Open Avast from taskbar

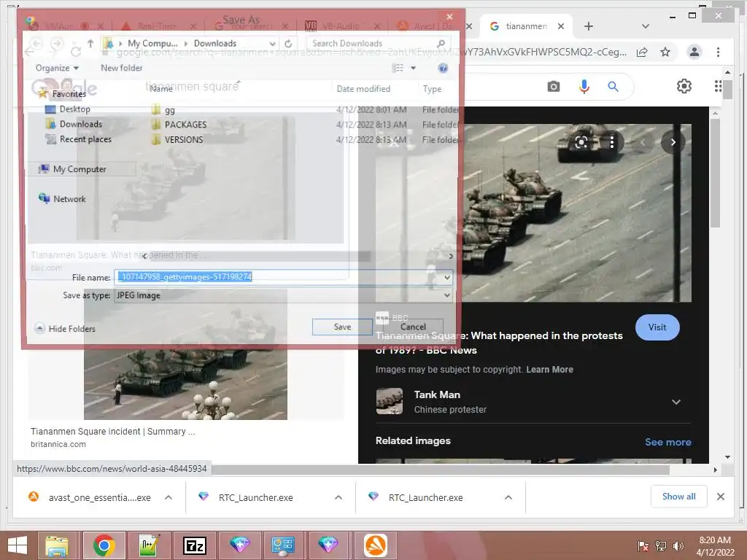tap(376, 545)
